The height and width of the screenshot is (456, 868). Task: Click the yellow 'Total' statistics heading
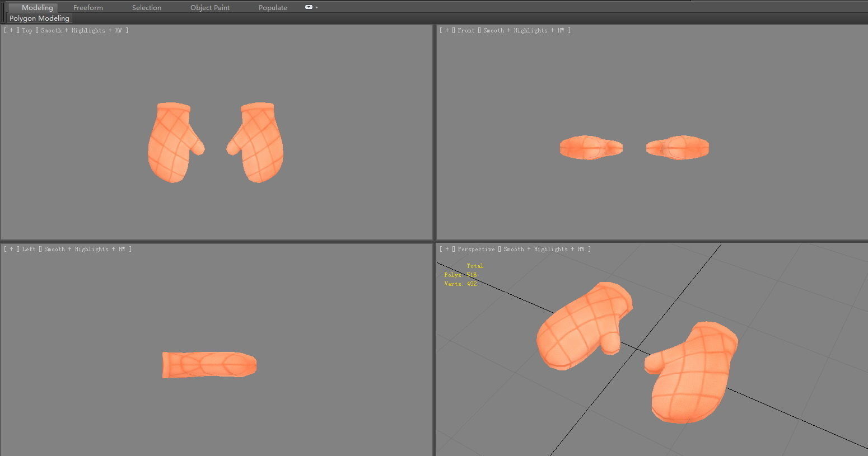click(475, 266)
